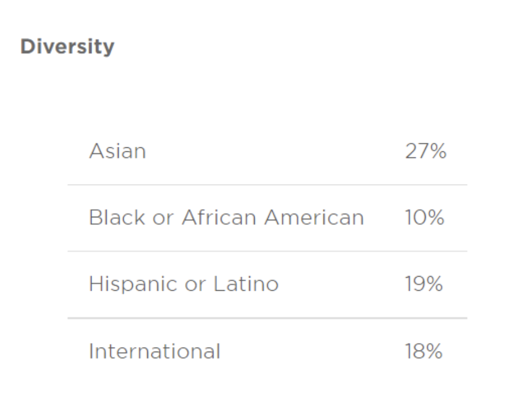This screenshot has width=532, height=394.
Task: Select the Asian row label
Action: pos(117,151)
